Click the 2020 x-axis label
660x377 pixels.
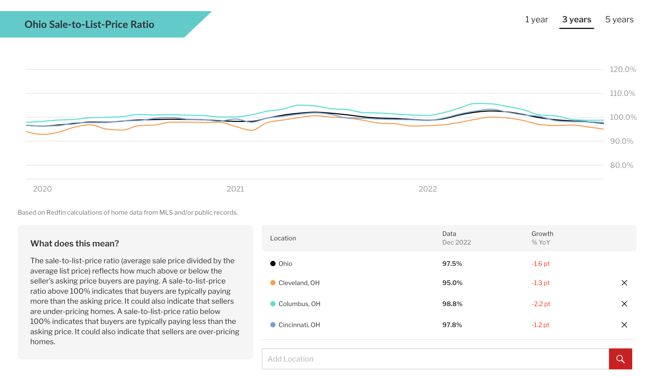click(x=42, y=189)
